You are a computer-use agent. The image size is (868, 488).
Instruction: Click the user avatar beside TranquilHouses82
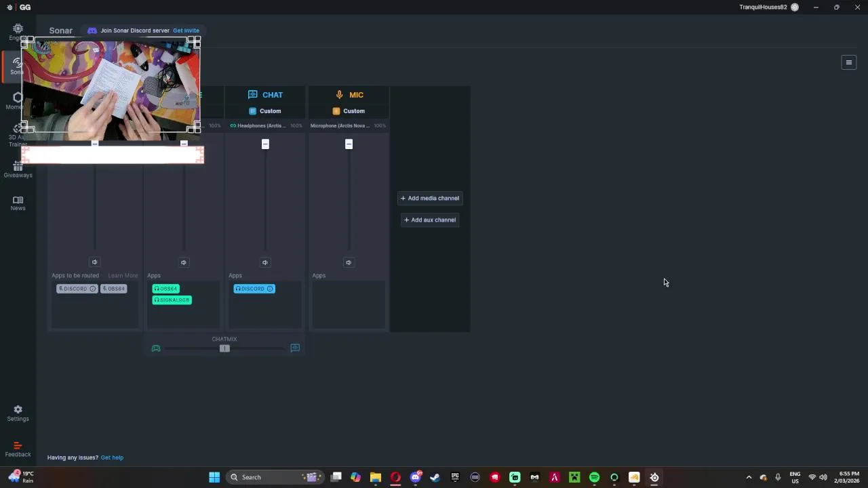click(x=795, y=7)
